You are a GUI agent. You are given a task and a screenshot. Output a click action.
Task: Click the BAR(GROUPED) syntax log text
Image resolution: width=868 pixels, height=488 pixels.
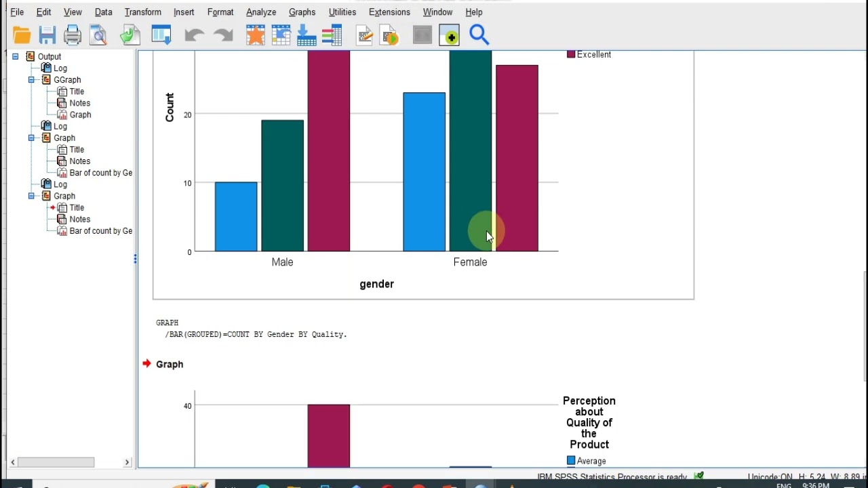click(256, 334)
